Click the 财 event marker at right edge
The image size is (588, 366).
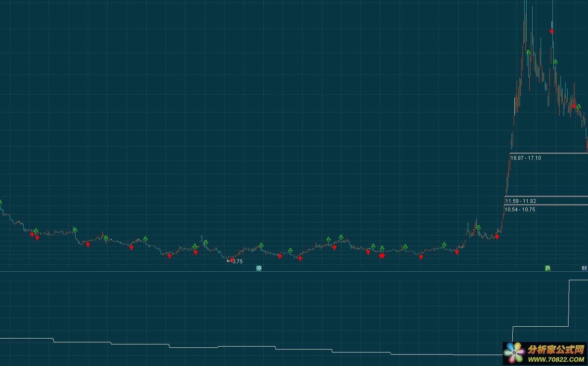585,268
